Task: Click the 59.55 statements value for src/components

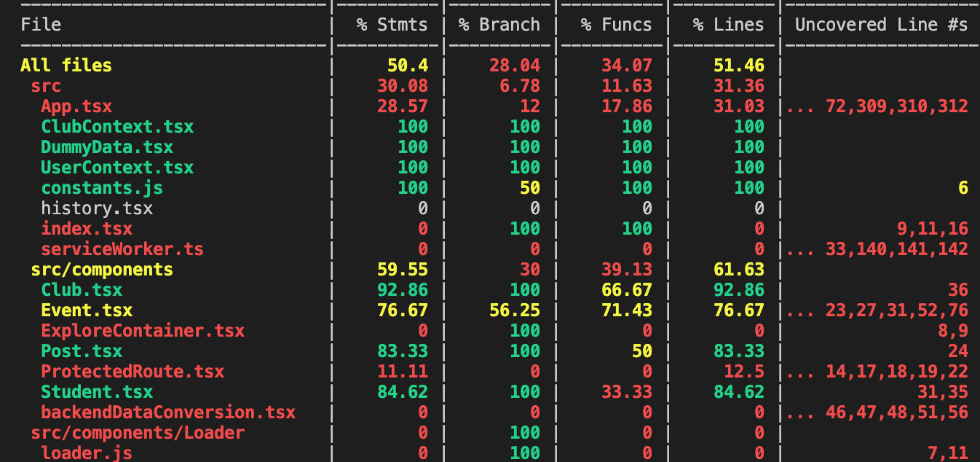Action: [x=403, y=270]
